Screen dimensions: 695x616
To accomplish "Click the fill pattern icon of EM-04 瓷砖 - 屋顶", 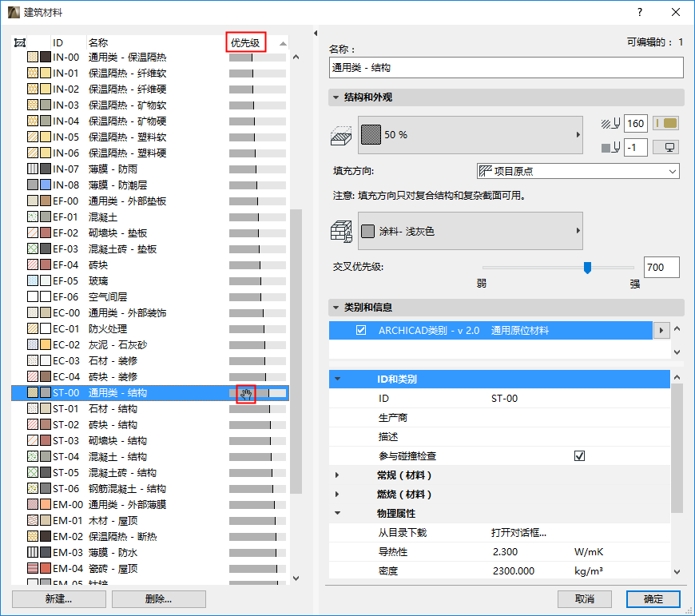I will click(x=33, y=568).
